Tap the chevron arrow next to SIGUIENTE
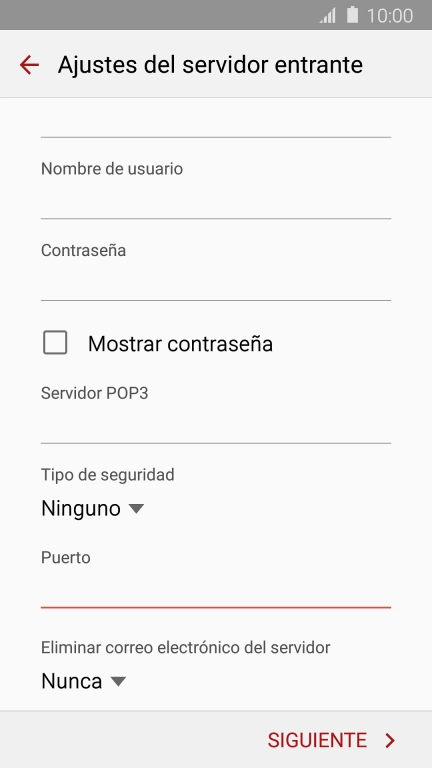432x768 pixels. pyautogui.click(x=390, y=741)
